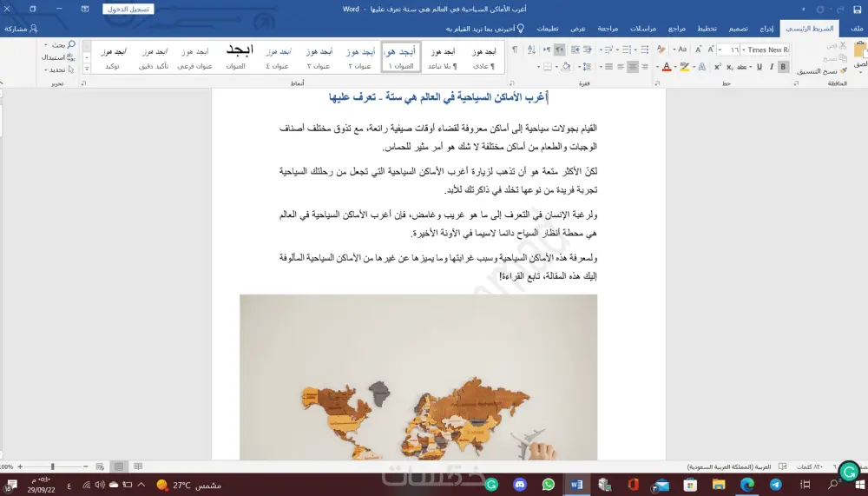This screenshot has height=496, width=868.
Task: Toggle Italic formatting
Action: click(771, 67)
